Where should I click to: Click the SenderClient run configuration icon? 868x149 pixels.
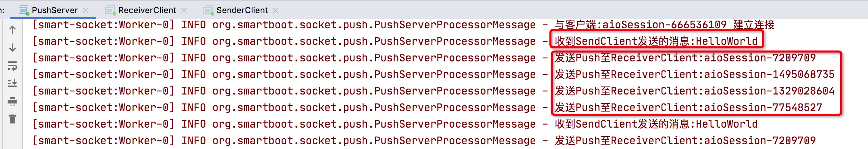(x=209, y=10)
